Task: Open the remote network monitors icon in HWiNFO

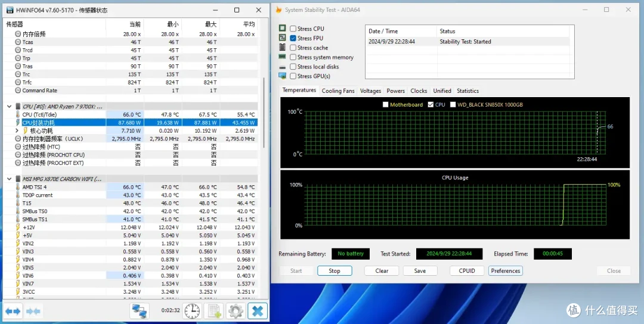Action: point(140,311)
